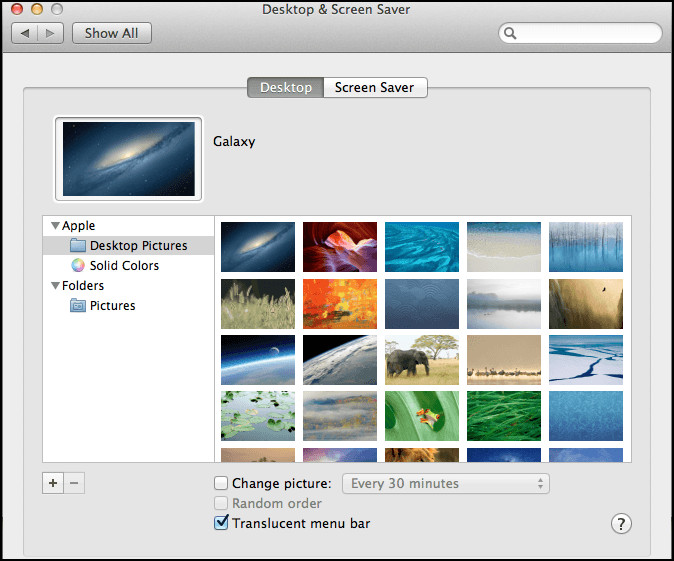Choose the cracked ice floes wallpaper
Screen dimensions: 674x561
586,360
